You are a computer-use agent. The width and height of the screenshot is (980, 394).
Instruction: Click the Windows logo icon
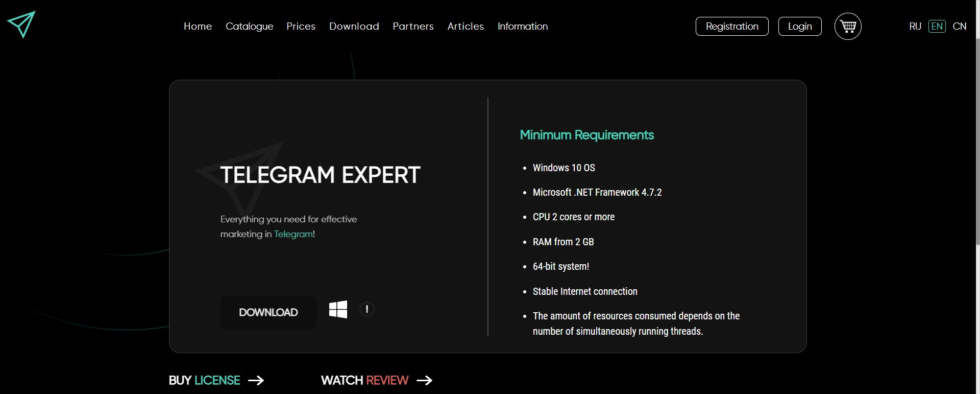pos(338,310)
